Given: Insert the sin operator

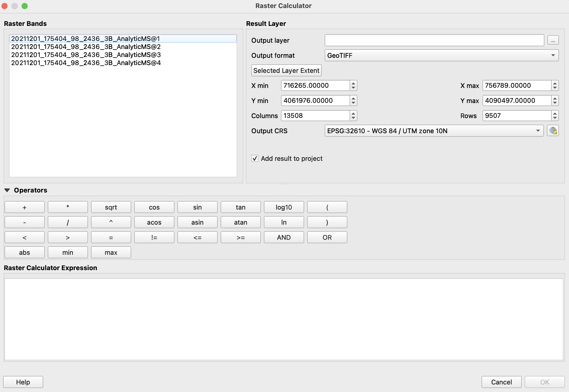Looking at the screenshot, I should (198, 207).
